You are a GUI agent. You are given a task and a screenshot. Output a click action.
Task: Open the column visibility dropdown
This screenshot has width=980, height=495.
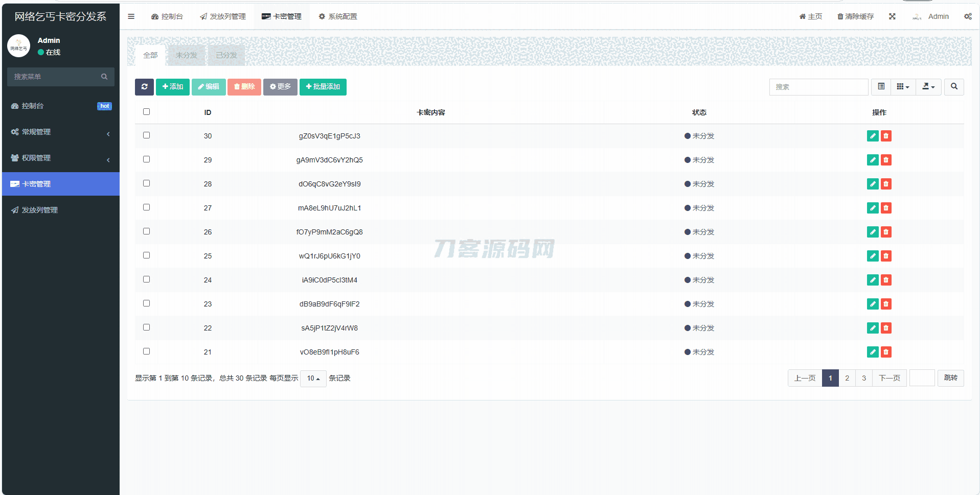[903, 87]
